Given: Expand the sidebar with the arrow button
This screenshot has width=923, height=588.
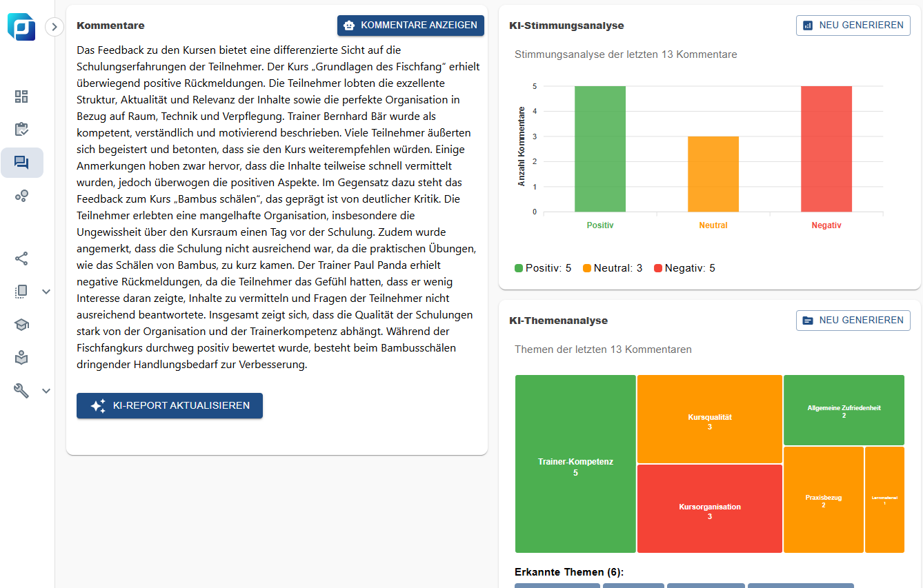Looking at the screenshot, I should [54, 27].
